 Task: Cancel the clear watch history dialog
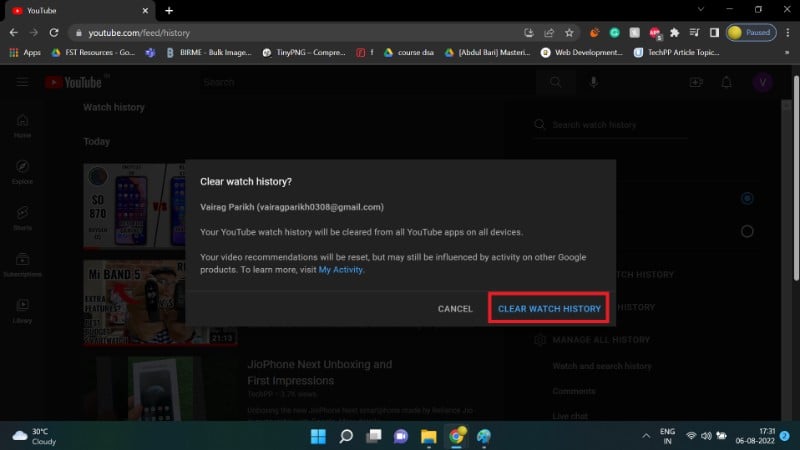455,309
